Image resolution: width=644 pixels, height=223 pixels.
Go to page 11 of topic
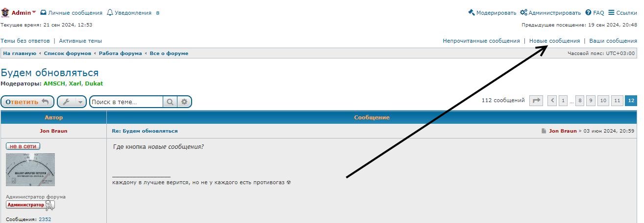tap(617, 101)
